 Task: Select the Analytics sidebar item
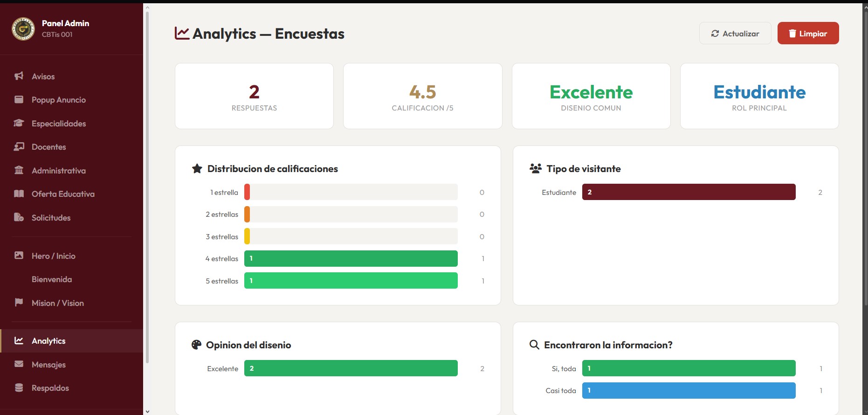click(48, 341)
